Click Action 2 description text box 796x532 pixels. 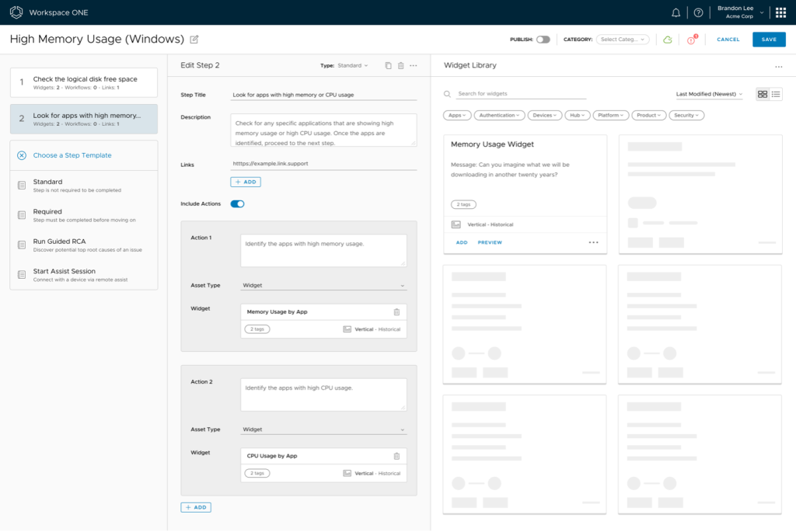tap(323, 395)
